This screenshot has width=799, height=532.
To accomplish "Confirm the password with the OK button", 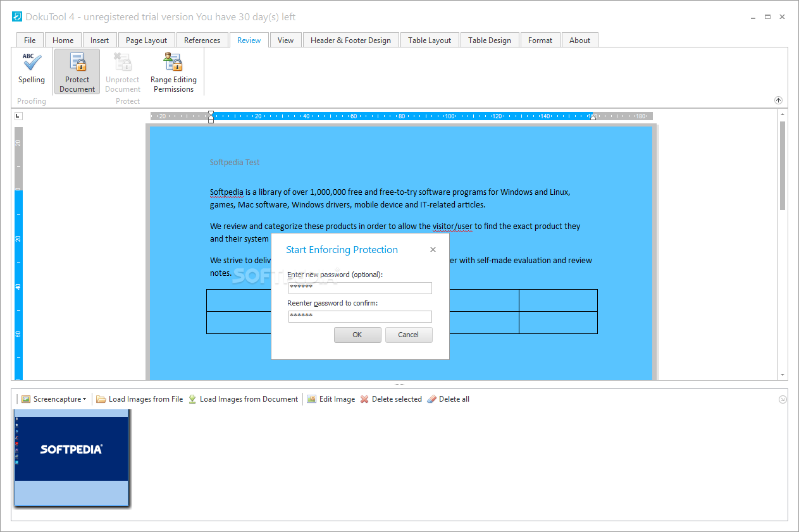I will [357, 335].
